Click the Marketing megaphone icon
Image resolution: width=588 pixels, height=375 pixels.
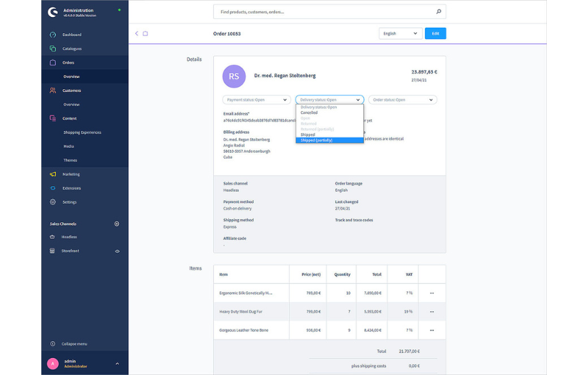point(53,174)
